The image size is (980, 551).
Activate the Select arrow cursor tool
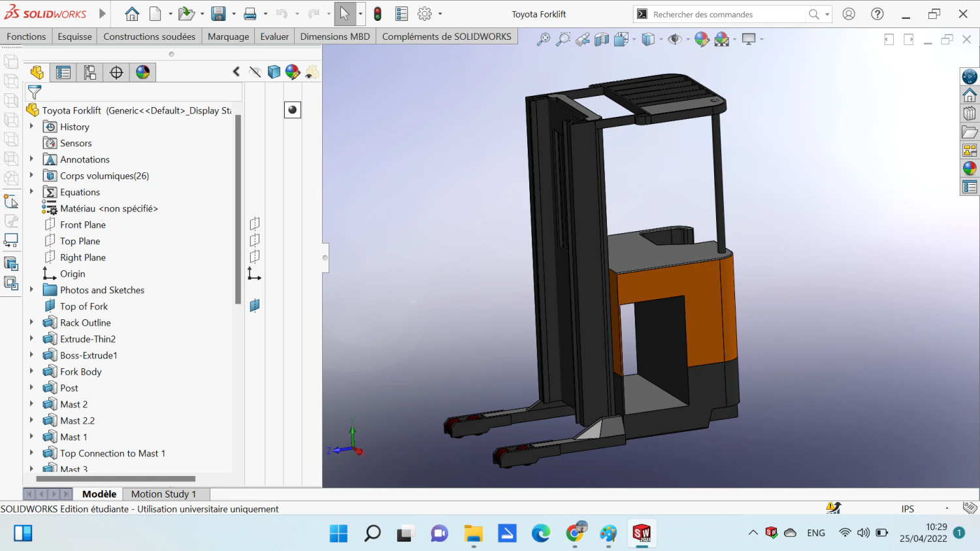pyautogui.click(x=344, y=14)
